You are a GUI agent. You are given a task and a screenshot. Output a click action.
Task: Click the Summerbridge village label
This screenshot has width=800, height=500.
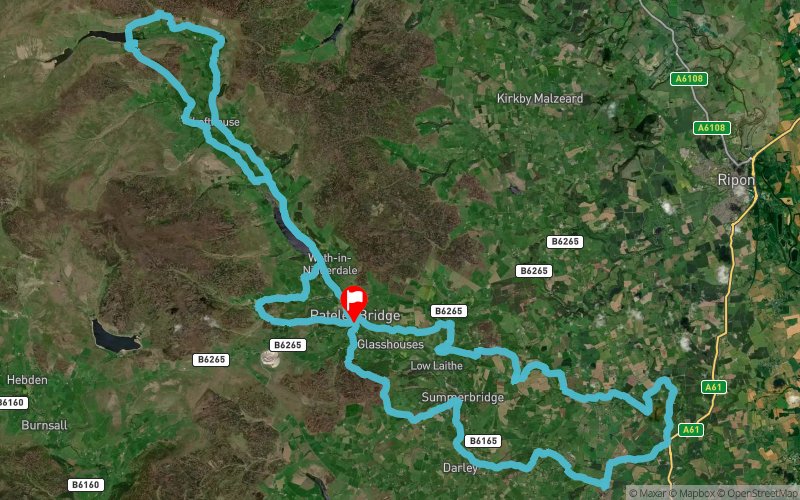click(x=463, y=397)
